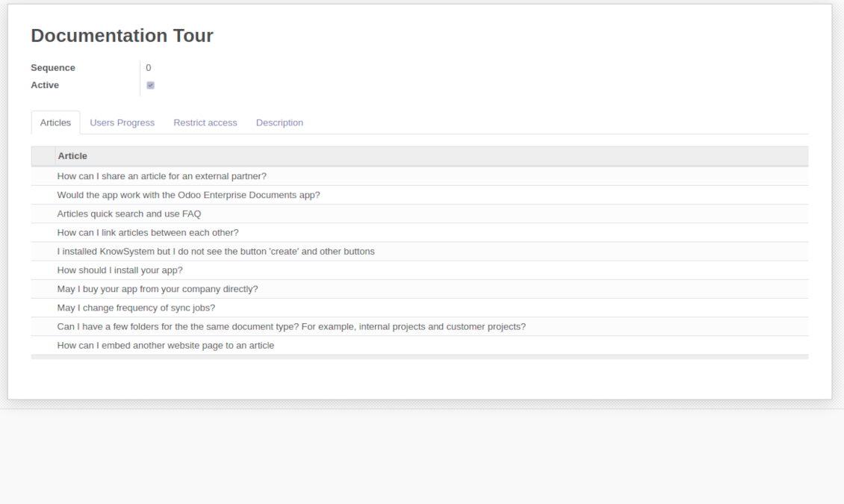Viewport: 844px width, 504px height.
Task: Open the KnowSystem 'create' button article row
Action: tap(420, 251)
